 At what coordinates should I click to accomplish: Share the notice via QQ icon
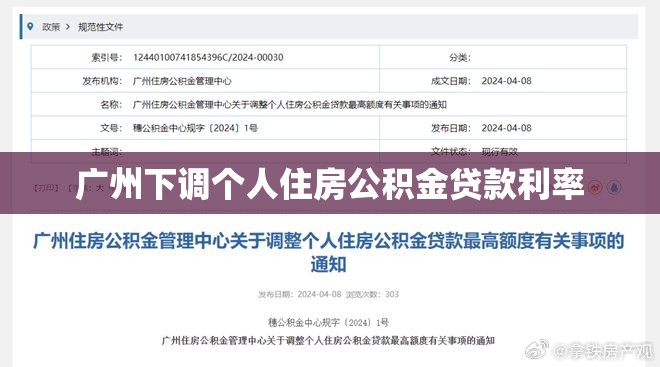tap(614, 187)
